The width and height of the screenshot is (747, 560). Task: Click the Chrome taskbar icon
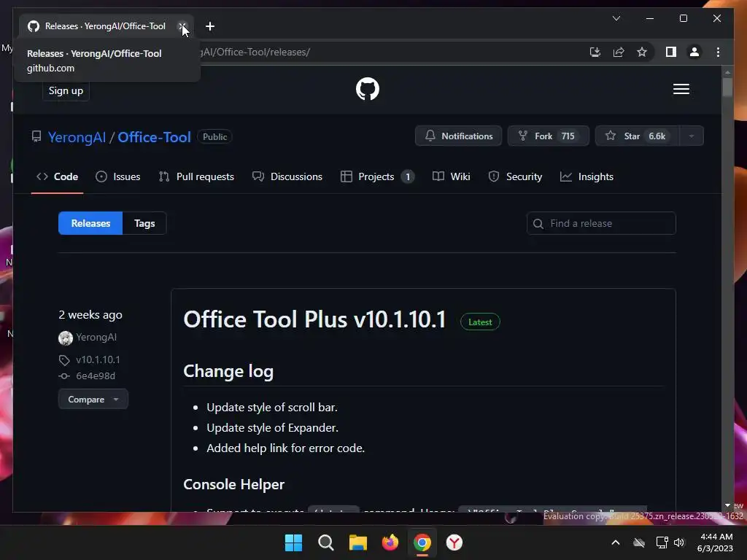[x=422, y=542]
